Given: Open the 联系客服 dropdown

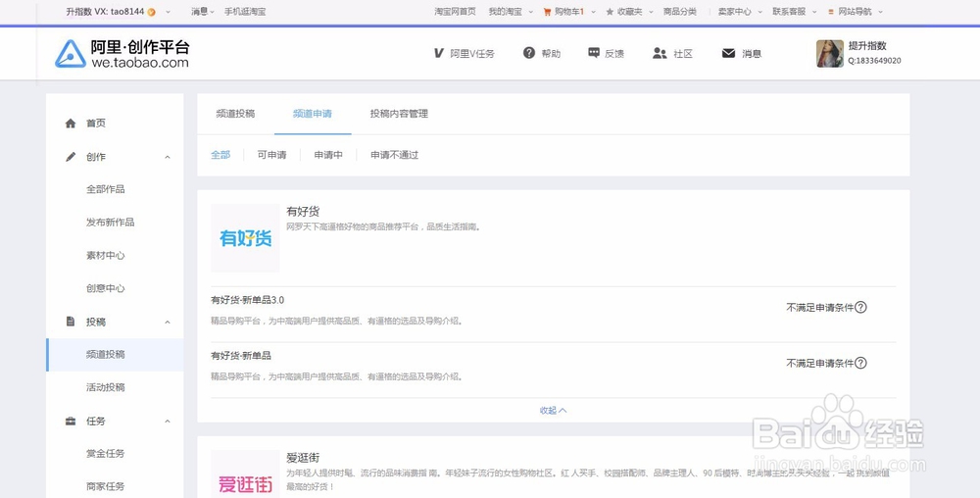Looking at the screenshot, I should (794, 11).
